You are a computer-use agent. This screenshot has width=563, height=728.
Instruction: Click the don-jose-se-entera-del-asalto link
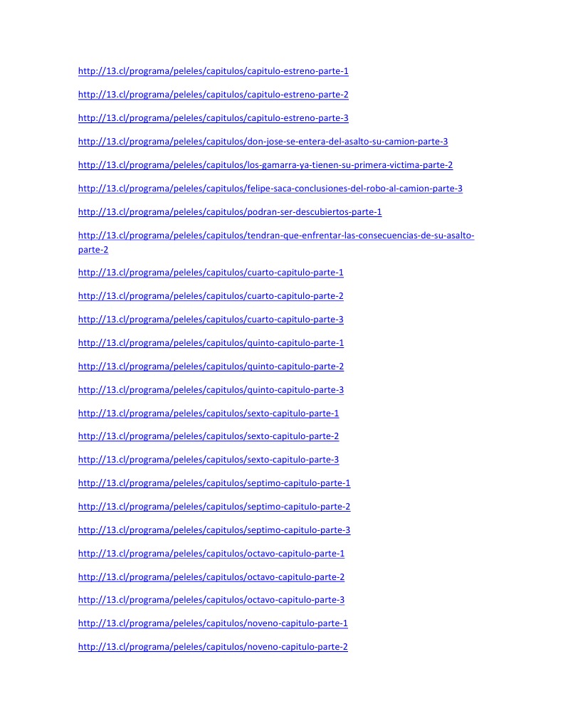(263, 141)
